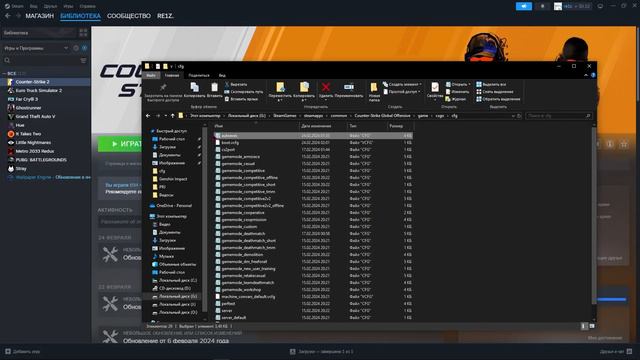
Task: Click the Свойства (Properties) icon
Action: (435, 87)
